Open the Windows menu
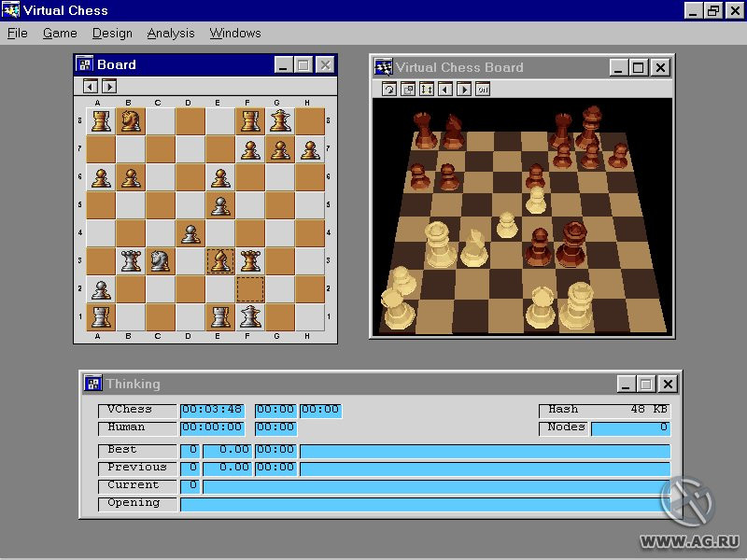747x560 pixels. tap(235, 34)
